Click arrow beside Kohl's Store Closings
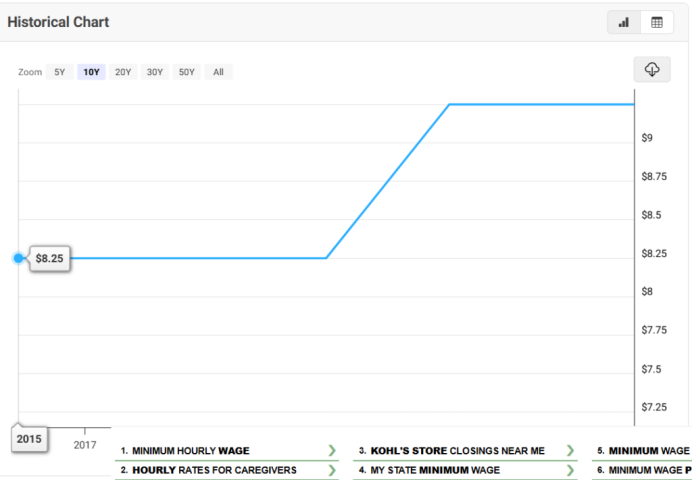Viewport: 692px width, 480px height. [570, 451]
